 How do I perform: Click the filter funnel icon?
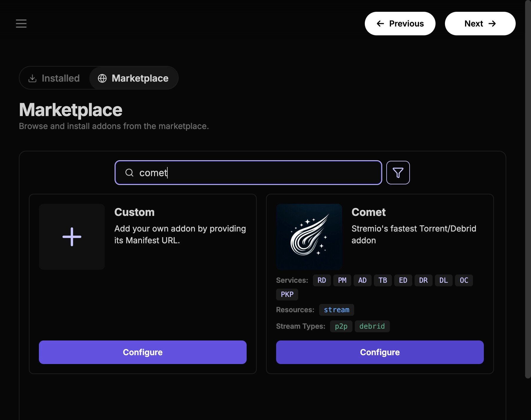click(398, 173)
